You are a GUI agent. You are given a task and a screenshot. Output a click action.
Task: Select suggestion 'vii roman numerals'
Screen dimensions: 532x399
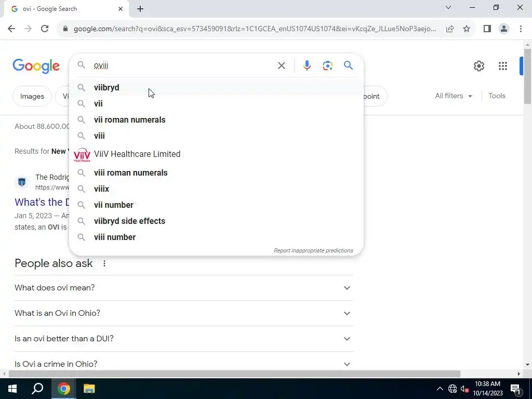(x=216, y=120)
